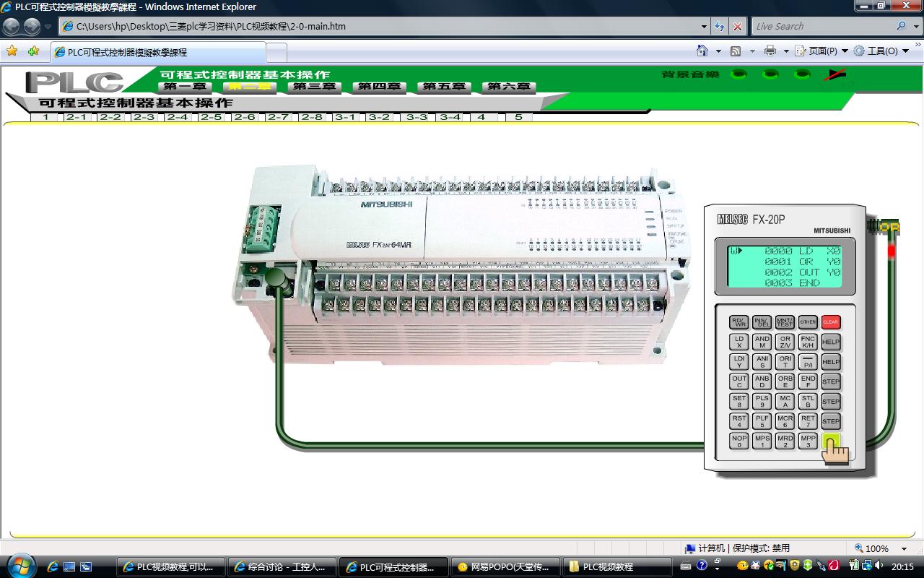924x578 pixels.
Task: Select the rightmost green background music button
Action: (802, 74)
